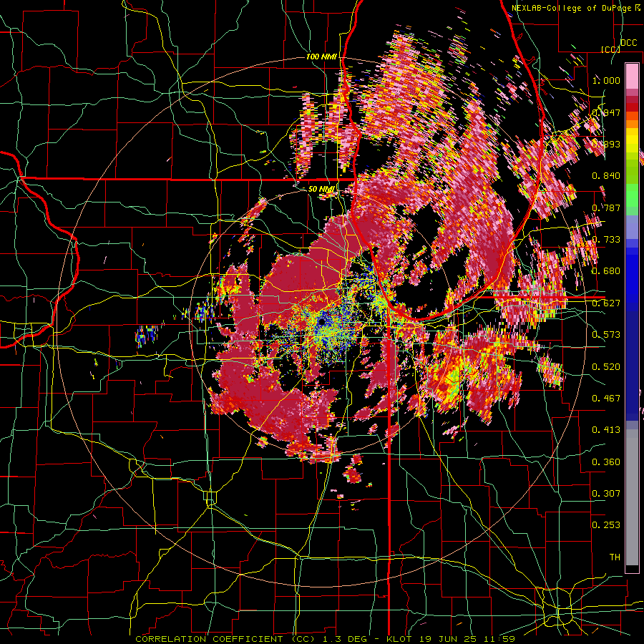Click the CORRELATION COEFFICIENT (CC) caption text
Viewport: 644px width, 644px height.
225,639
